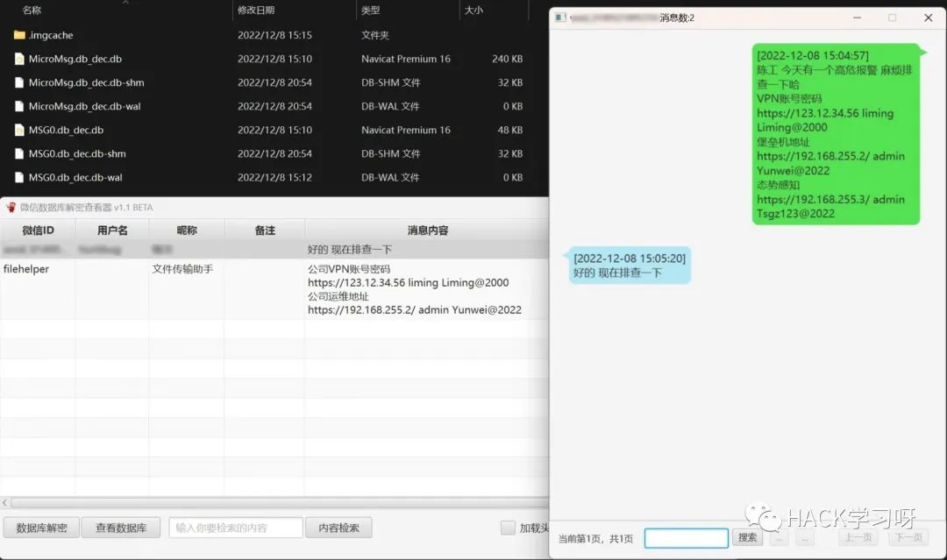Click the MSG0.db_dec.db-shm file icon
Image resolution: width=947 pixels, height=560 pixels.
19,153
